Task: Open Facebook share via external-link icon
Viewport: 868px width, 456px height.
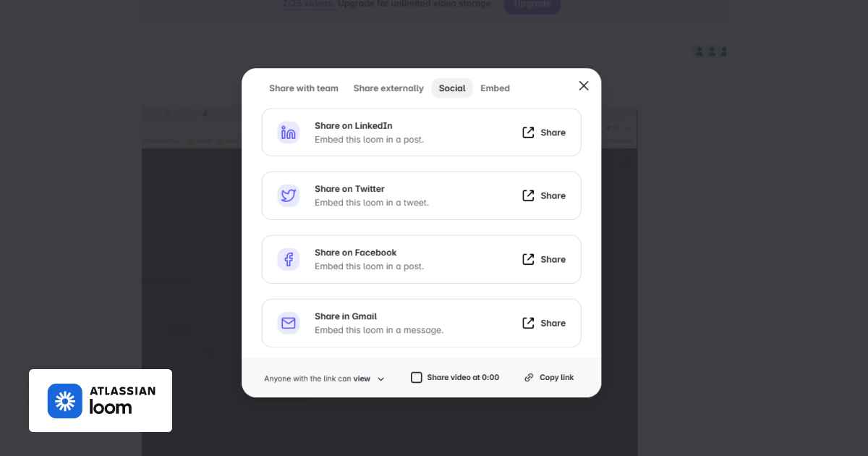Action: click(x=529, y=259)
